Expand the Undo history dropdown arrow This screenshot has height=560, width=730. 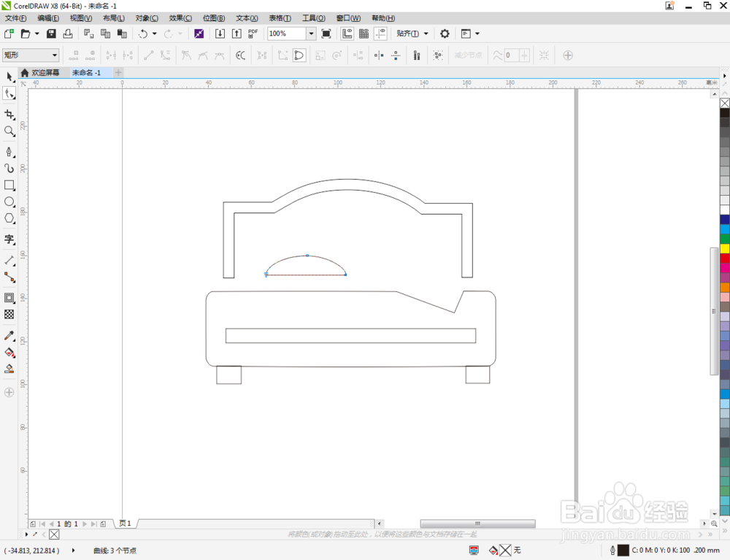coord(155,34)
